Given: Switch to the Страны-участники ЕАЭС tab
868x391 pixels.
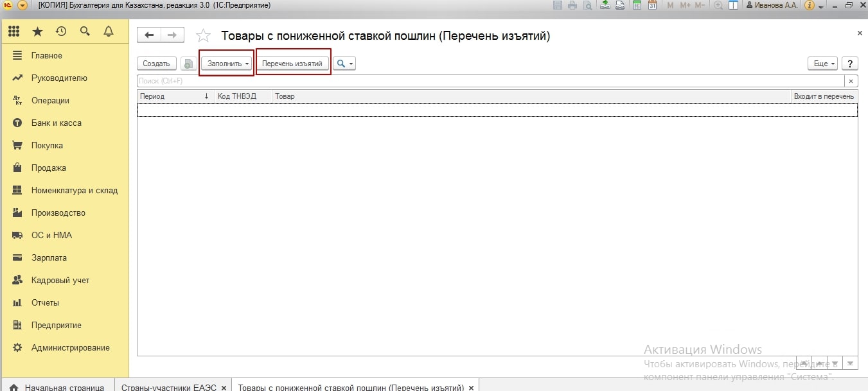Looking at the screenshot, I should pos(167,387).
